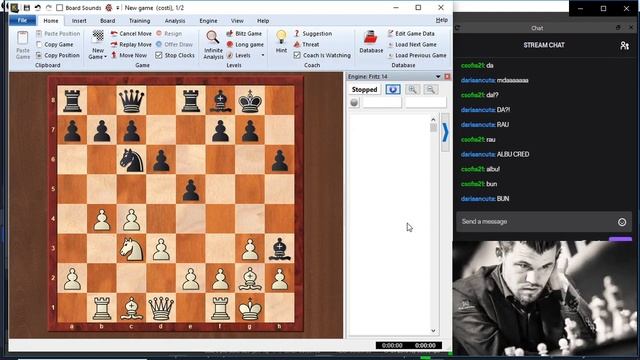
Task: Click Load Previous Game
Action: point(417,55)
